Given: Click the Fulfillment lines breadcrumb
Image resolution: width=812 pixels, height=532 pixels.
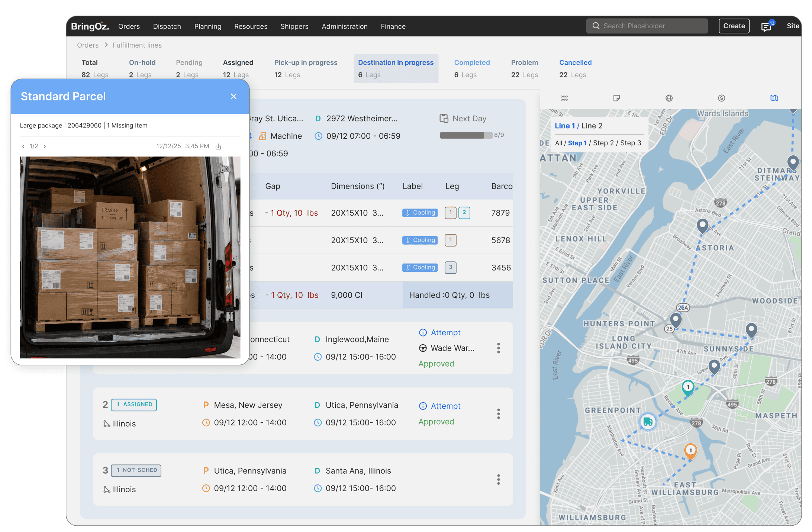Looking at the screenshot, I should pyautogui.click(x=137, y=45).
